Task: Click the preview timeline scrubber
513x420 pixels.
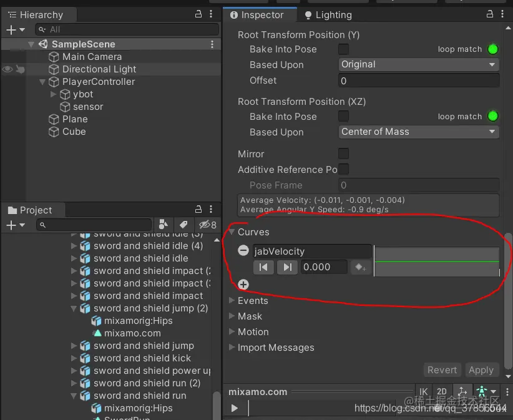Action: pos(248,408)
